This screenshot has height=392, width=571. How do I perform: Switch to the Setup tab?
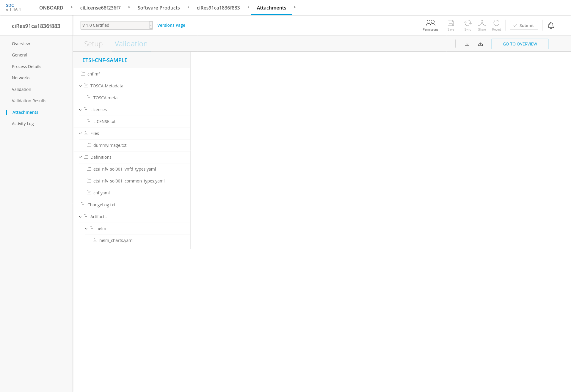(93, 44)
